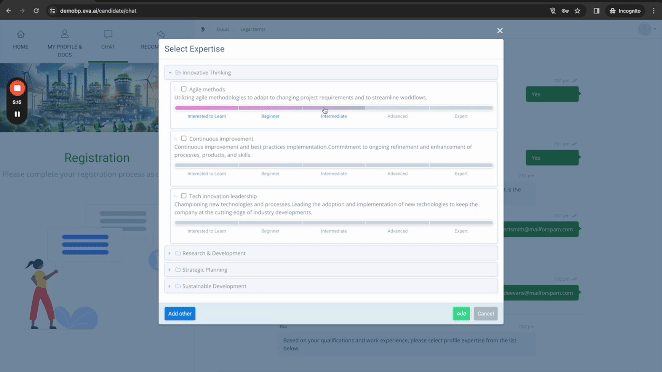Expand the Research & Development category

pos(331,253)
